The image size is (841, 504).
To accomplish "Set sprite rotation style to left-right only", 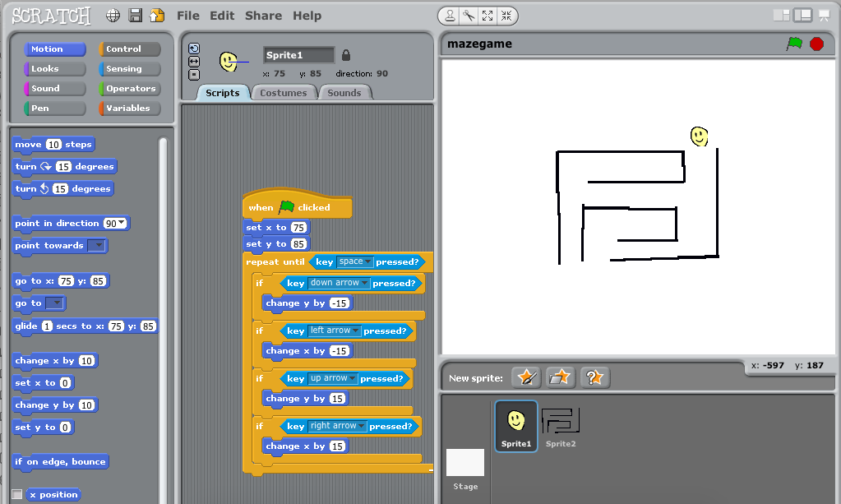I will (x=194, y=61).
